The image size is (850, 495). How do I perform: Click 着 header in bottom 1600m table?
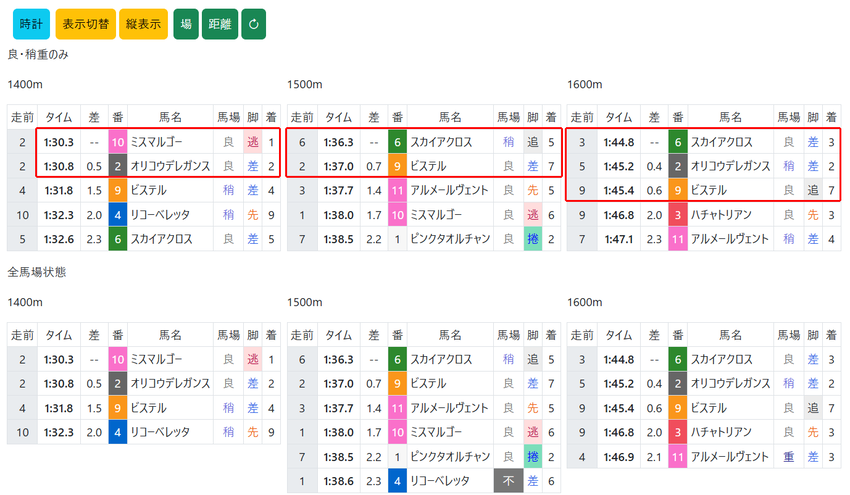831,335
